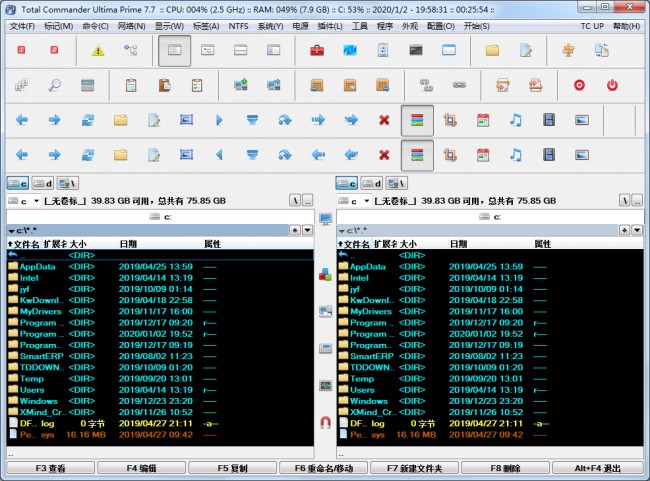
Task: Open the 标记(M) menu
Action: pos(58,26)
